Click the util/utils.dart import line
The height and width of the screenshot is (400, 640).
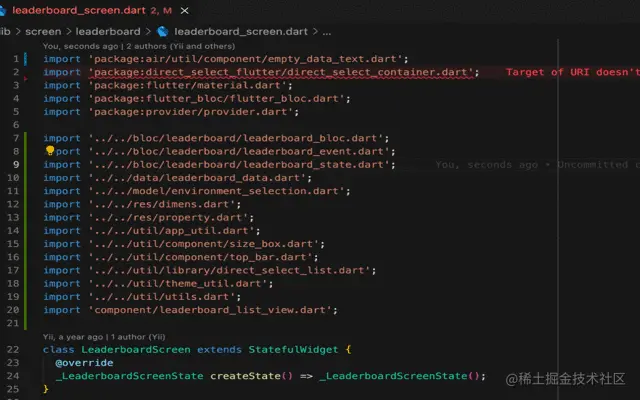[142, 297]
